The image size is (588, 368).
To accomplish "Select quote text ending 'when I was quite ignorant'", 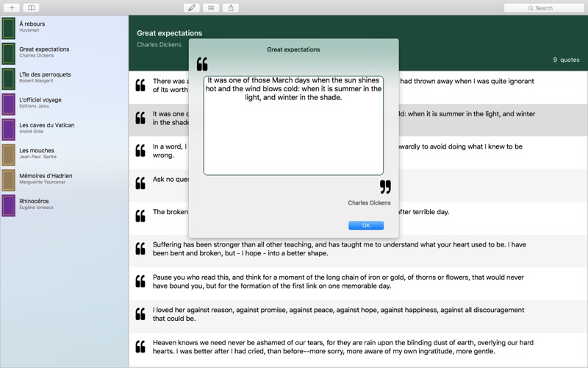I will tap(467, 81).
